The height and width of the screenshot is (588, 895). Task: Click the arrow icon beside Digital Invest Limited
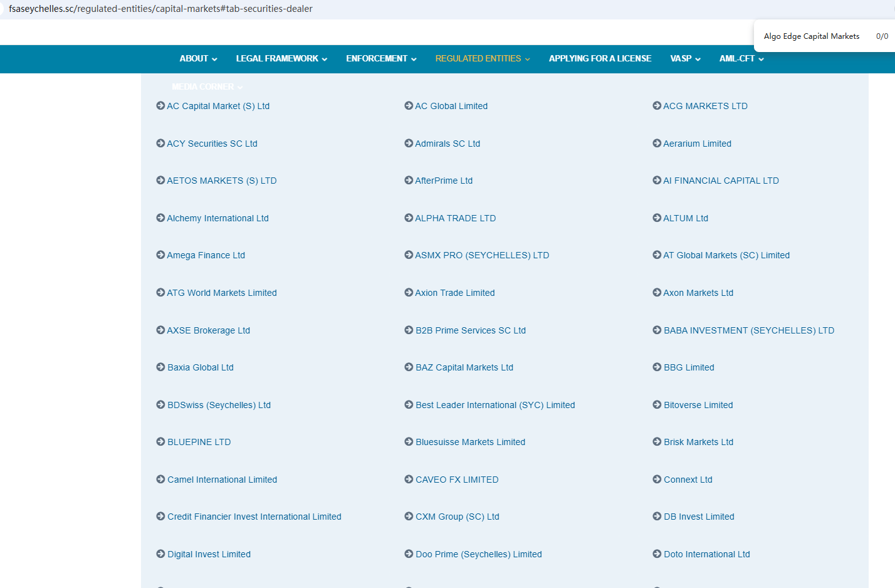click(160, 554)
